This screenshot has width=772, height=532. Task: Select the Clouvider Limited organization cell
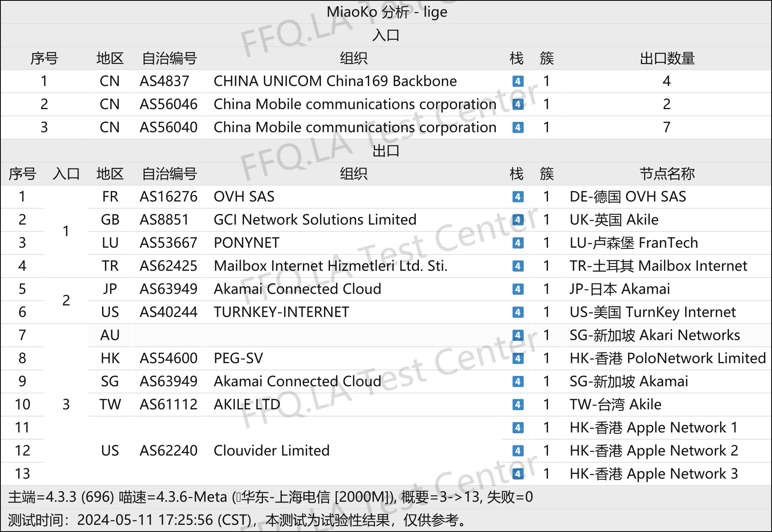point(271,451)
